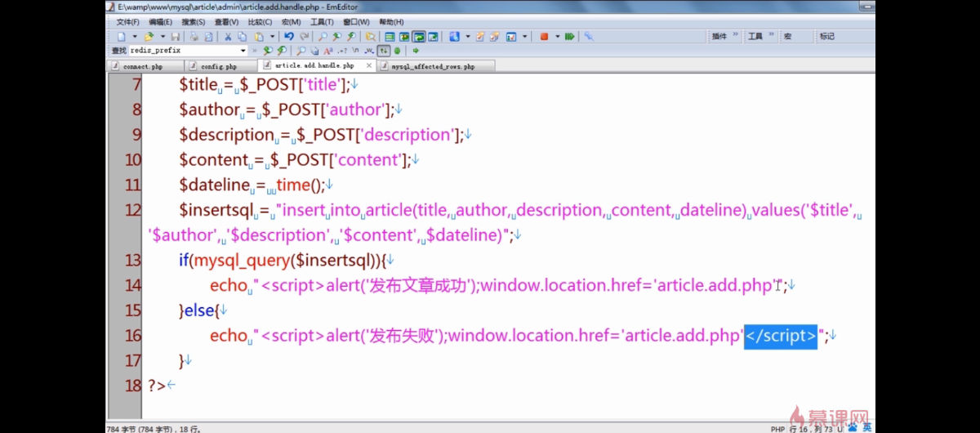Viewport: 980px width, 433px height.
Task: Toggle the No Wrap icon
Action: (390, 36)
